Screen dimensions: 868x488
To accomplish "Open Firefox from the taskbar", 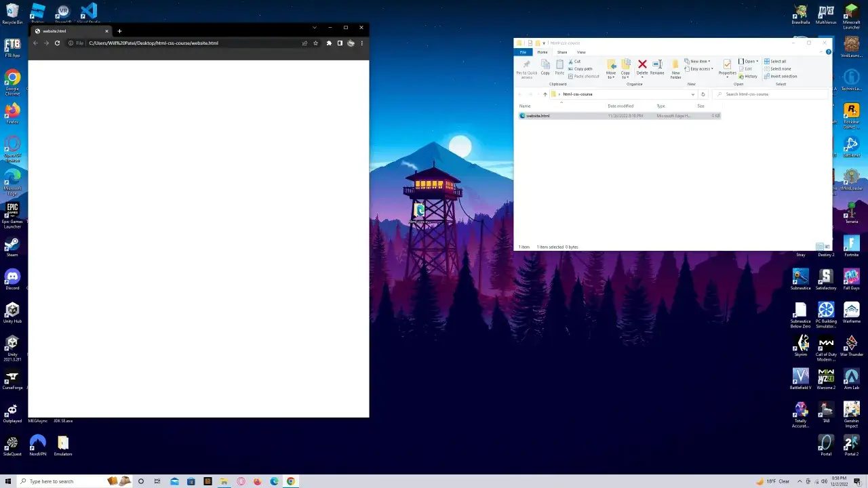I will 257,481.
